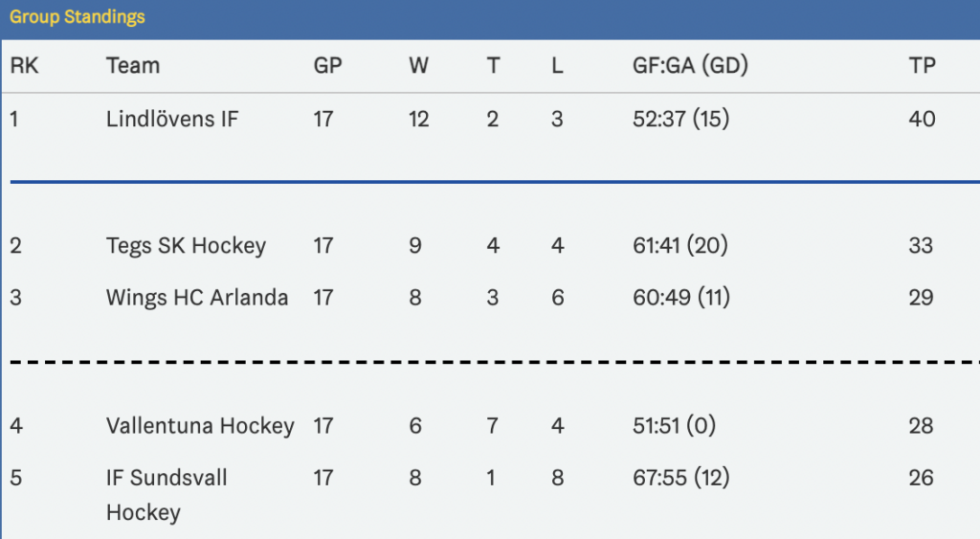The width and height of the screenshot is (980, 539).
Task: Select Lindlövens IF total points value 40
Action: tap(922, 119)
